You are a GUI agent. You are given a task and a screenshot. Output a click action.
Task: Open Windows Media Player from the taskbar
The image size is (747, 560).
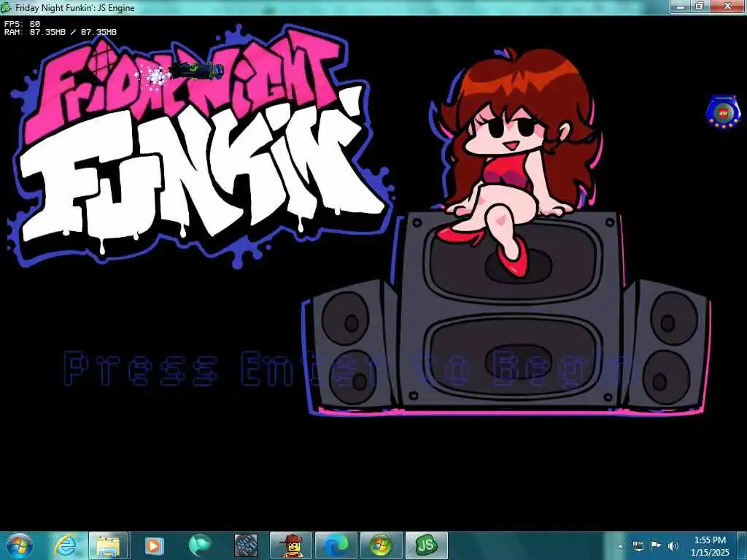(x=154, y=545)
